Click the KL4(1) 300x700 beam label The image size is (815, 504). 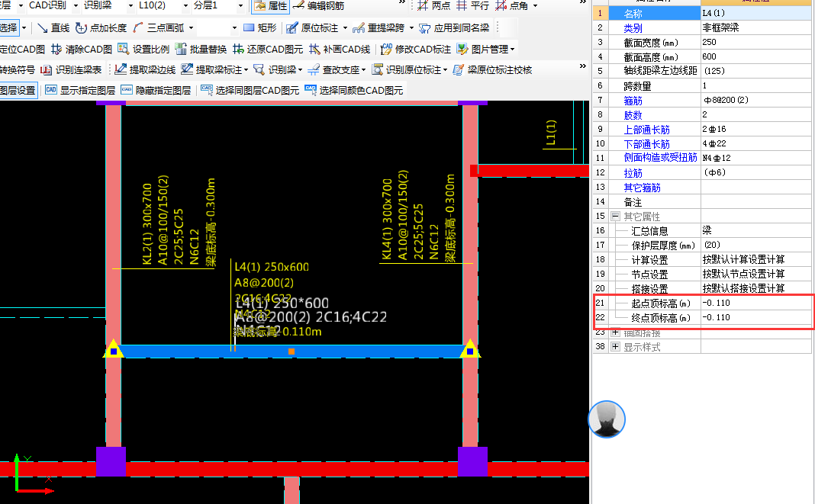pyautogui.click(x=387, y=220)
